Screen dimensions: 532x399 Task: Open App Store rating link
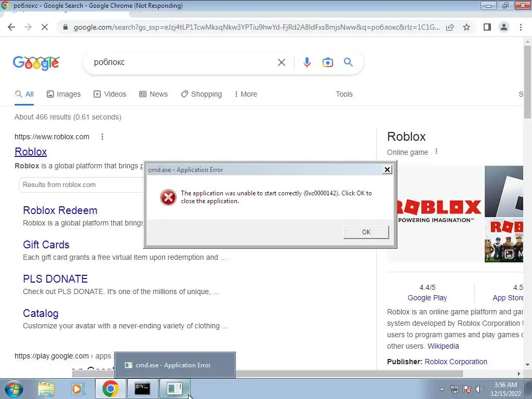pos(508,298)
